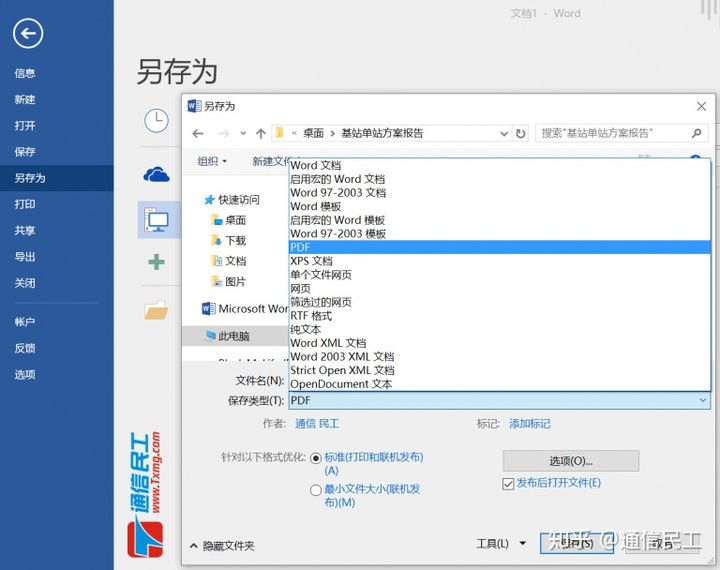Choose 启用宏的 Word 模板 file type
Viewport: 720px width, 570px height.
pos(500,220)
